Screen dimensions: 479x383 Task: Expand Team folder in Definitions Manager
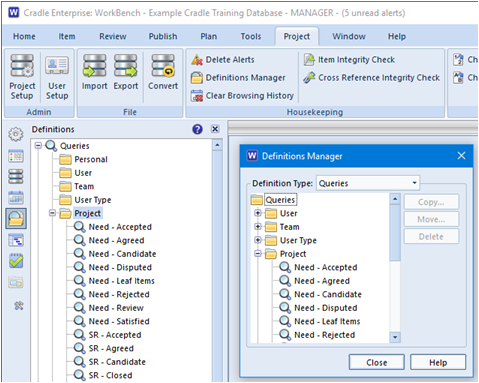pos(258,226)
